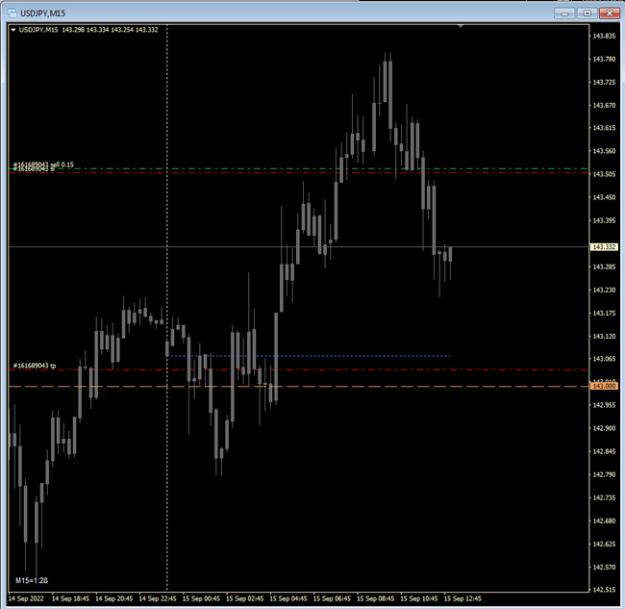The image size is (625, 609).
Task: Click the 143.780 price scale label
Action: [604, 59]
